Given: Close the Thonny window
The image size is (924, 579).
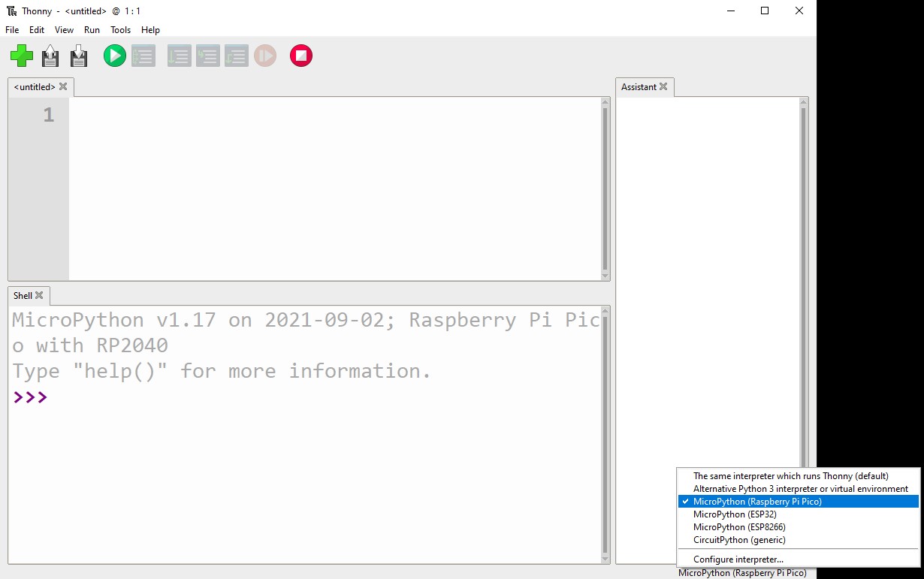Looking at the screenshot, I should [799, 11].
